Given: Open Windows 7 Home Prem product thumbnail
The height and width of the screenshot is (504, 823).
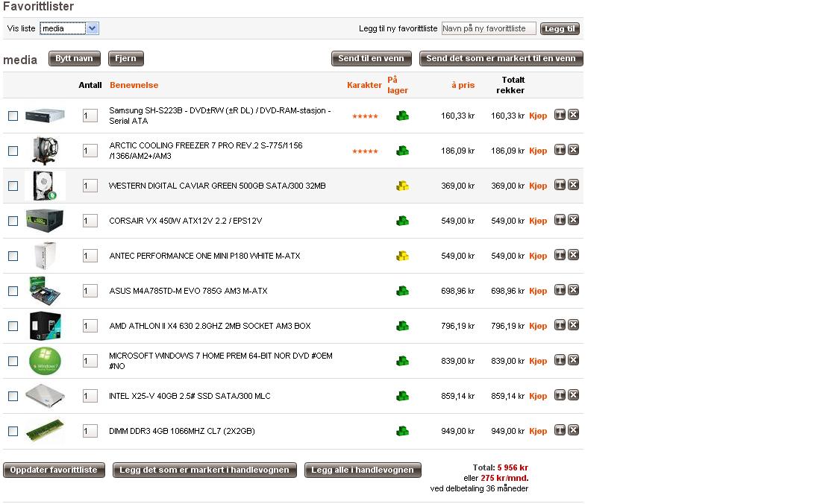Looking at the screenshot, I should point(45,361).
